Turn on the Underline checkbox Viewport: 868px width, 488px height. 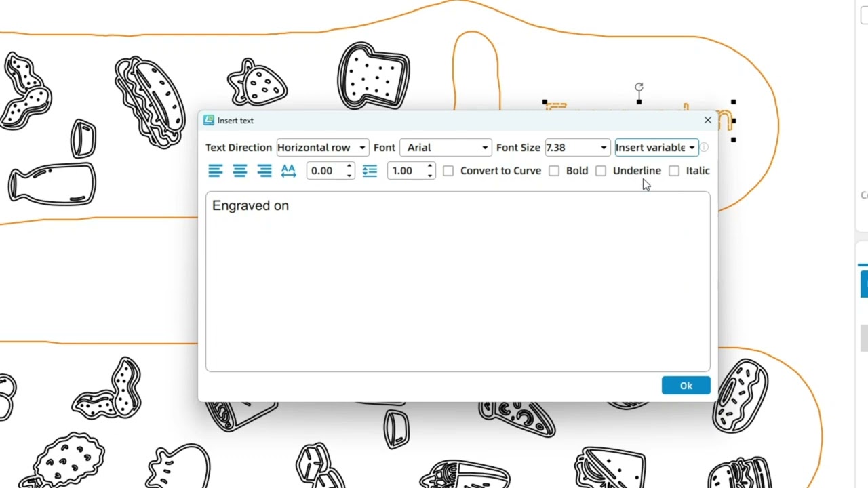click(601, 171)
